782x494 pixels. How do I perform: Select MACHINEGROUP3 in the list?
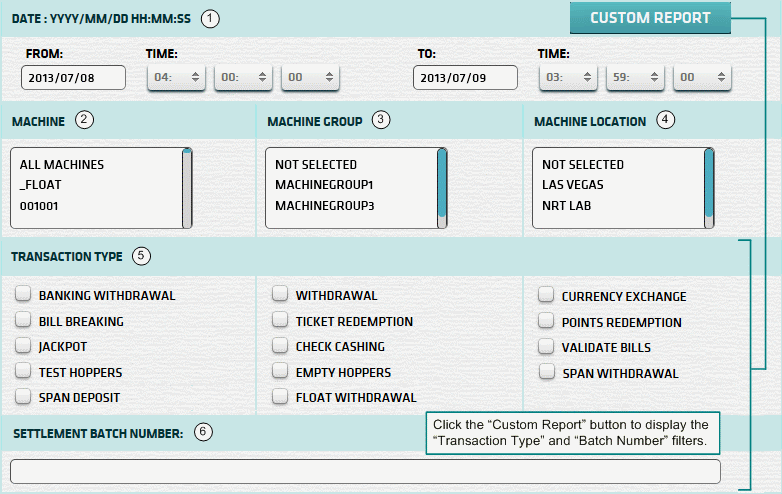pyautogui.click(x=325, y=206)
